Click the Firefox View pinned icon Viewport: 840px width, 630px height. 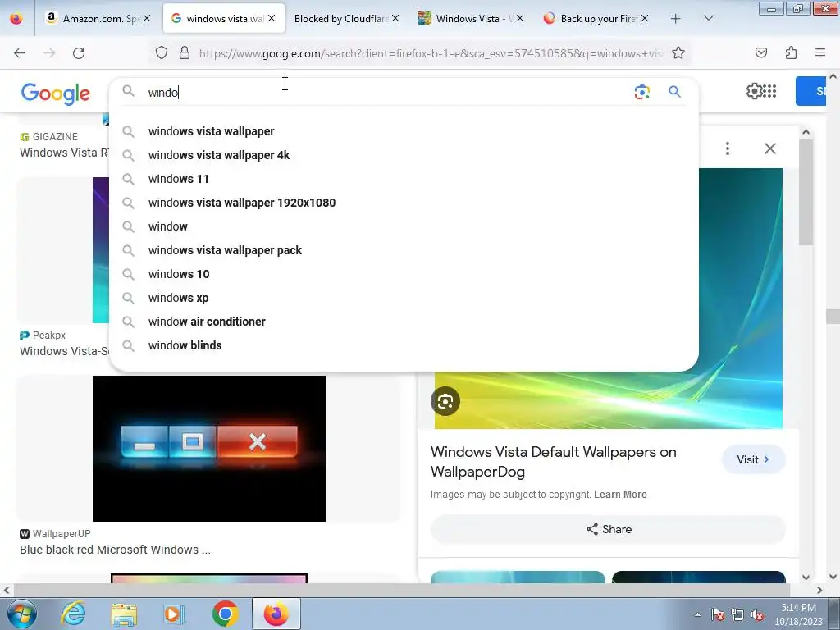(x=16, y=19)
